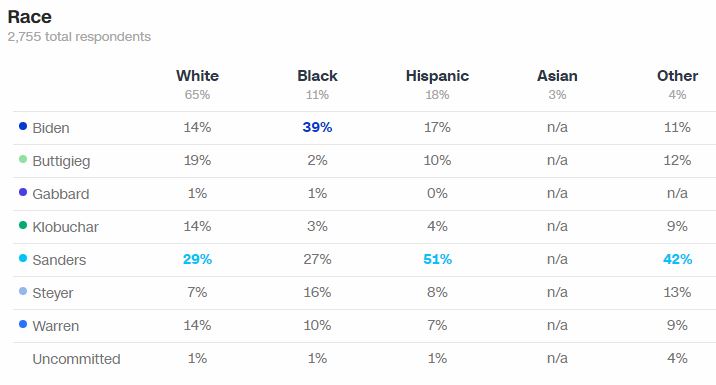Select Sanders' 42% value under Other
The height and width of the screenshot is (385, 716).
[x=678, y=259]
